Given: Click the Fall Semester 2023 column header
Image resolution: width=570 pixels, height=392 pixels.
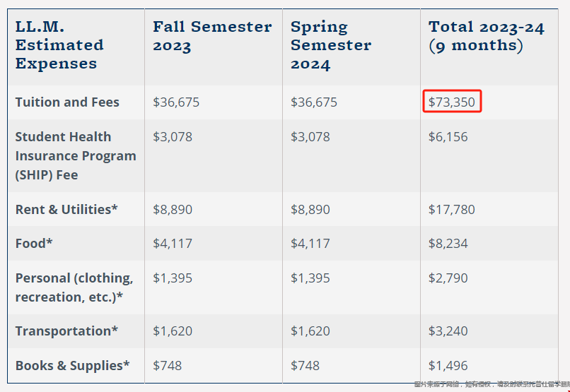Looking at the screenshot, I should (212, 36).
